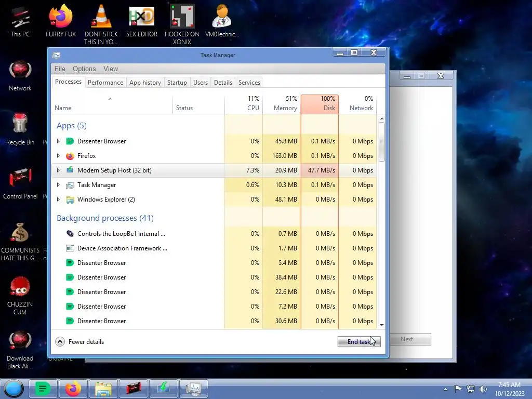Click the taskbar clock showing 7:45 AM
The height and width of the screenshot is (399, 532).
509,389
